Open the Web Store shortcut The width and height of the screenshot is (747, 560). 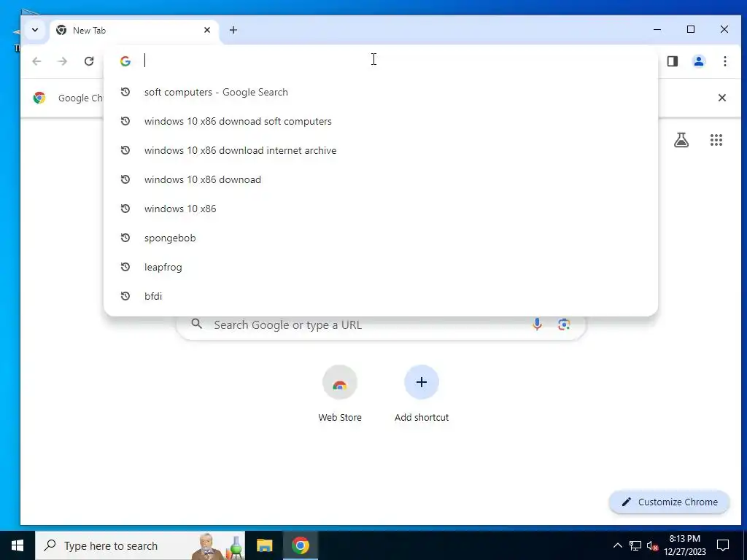coord(340,393)
